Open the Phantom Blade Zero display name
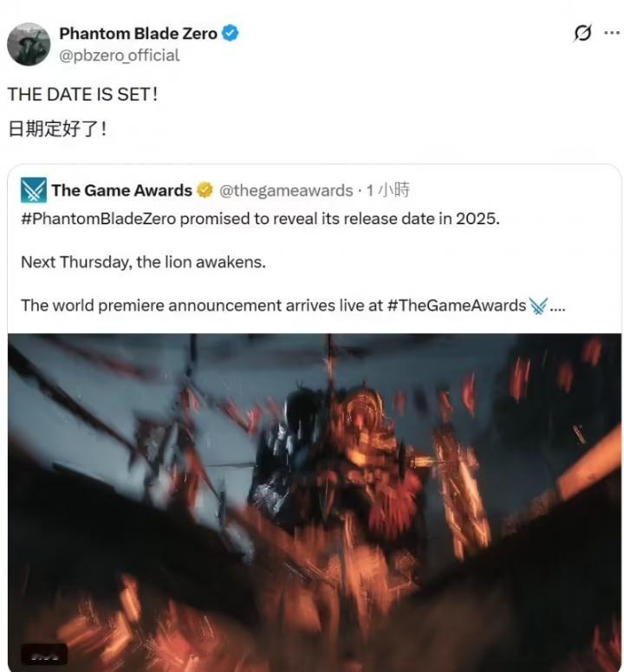The height and width of the screenshot is (672, 624). [138, 34]
